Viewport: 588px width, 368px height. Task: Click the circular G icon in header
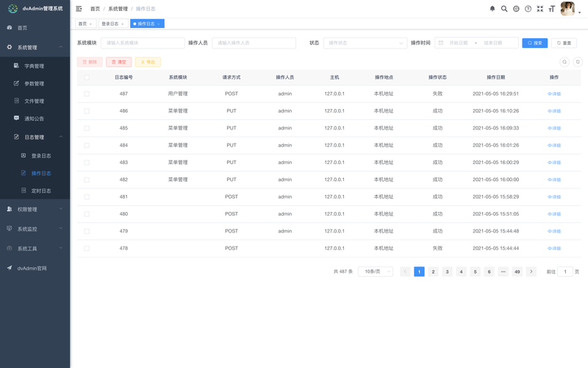[x=516, y=9]
